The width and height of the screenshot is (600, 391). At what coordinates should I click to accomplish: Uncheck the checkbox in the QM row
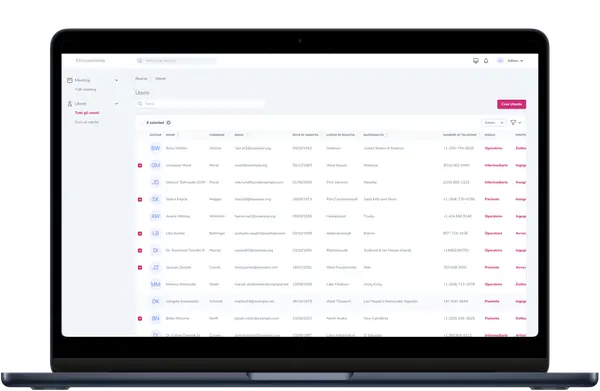tap(140, 165)
